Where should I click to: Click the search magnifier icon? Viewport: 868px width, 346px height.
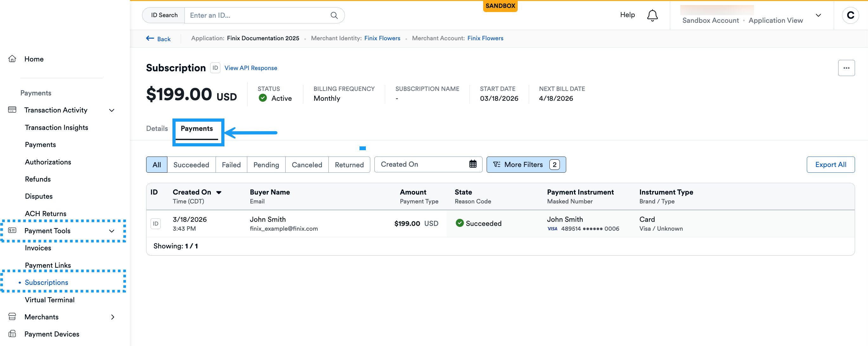[334, 15]
